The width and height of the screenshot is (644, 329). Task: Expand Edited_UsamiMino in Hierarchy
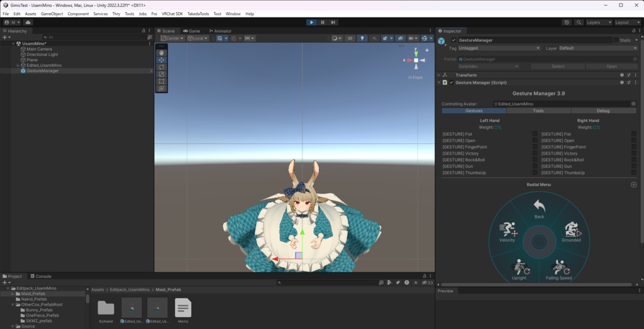[18, 65]
